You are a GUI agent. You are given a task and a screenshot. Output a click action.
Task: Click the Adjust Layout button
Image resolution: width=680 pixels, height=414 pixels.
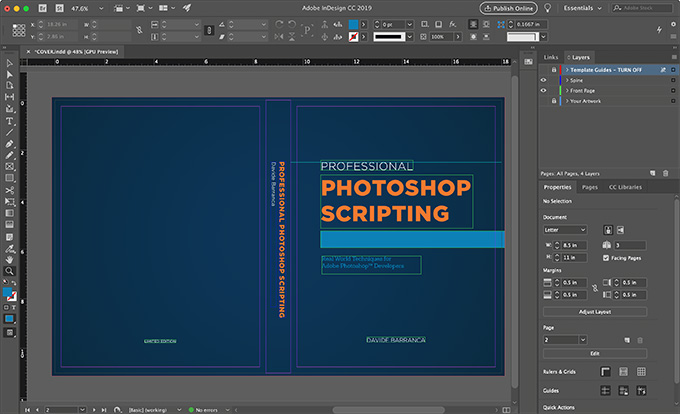(x=595, y=312)
